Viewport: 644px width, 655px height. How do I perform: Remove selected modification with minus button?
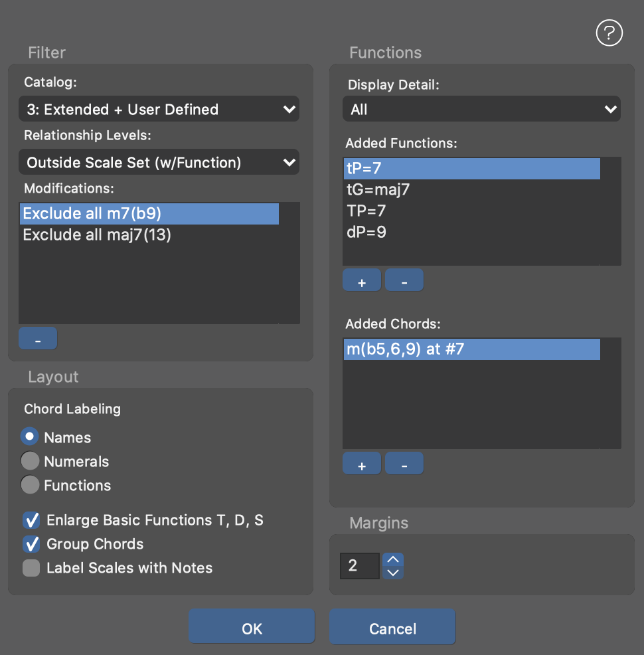point(38,339)
